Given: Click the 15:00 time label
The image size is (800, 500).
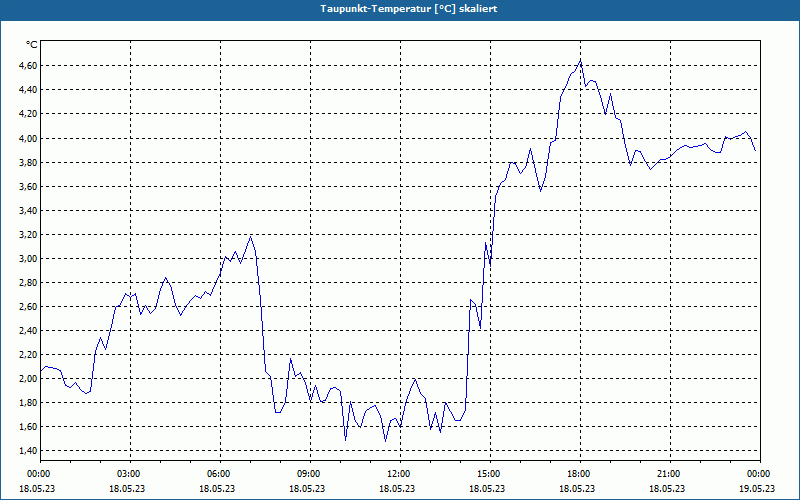Looking at the screenshot, I should pos(490,474).
